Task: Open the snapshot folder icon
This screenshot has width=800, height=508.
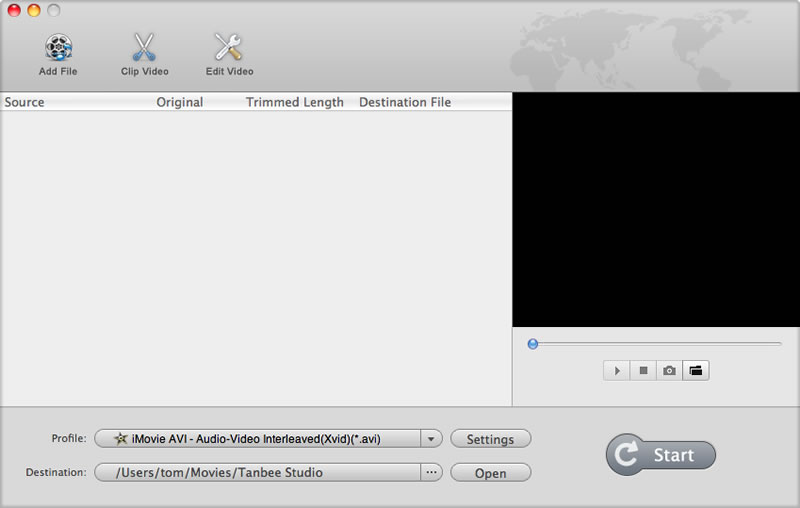Action: tap(696, 371)
